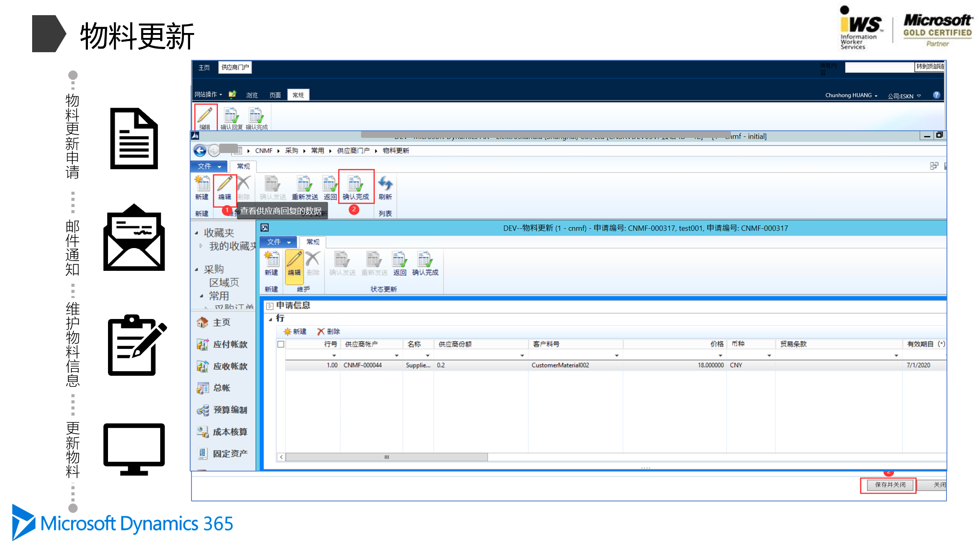The image size is (980, 551).
Task: Click 供应商门户 in the breadcrumb path
Action: click(353, 151)
